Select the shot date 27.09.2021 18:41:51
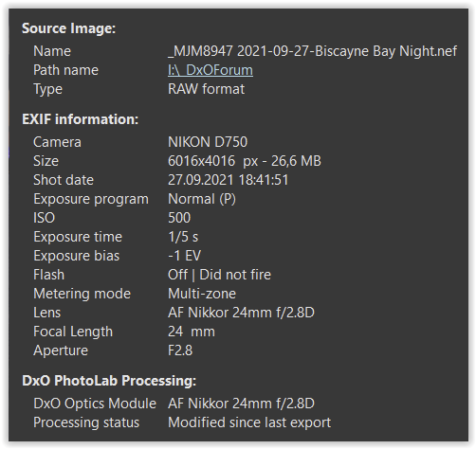 (x=228, y=180)
